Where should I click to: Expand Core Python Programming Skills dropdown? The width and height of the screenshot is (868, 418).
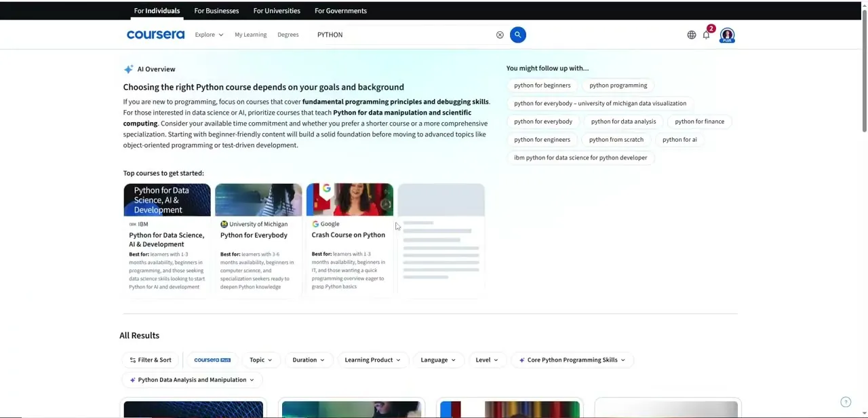572,360
